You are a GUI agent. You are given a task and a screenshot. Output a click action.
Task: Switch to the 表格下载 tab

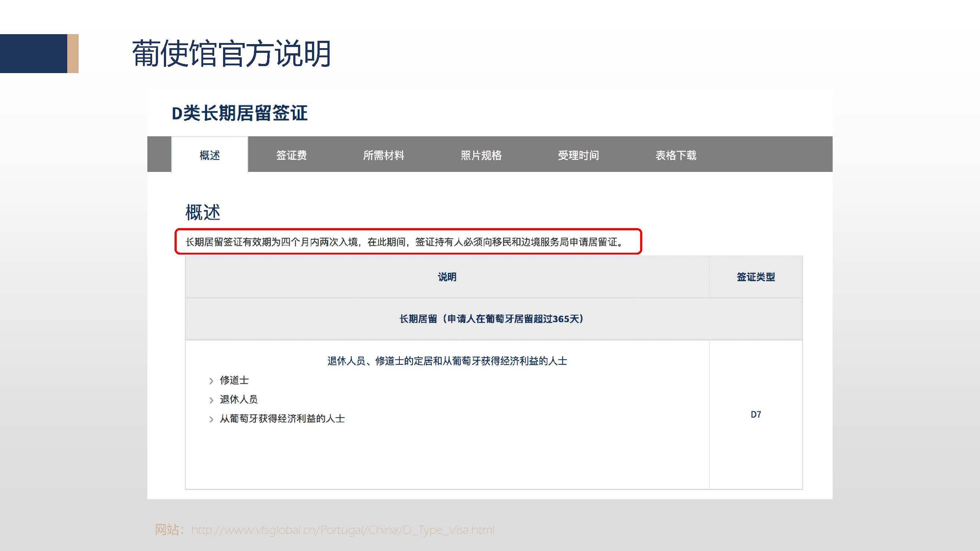click(676, 155)
